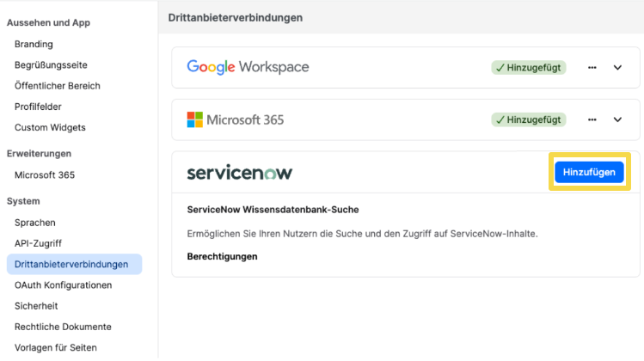644x361 pixels.
Task: Open Custom Widgets page
Action: [x=50, y=128]
